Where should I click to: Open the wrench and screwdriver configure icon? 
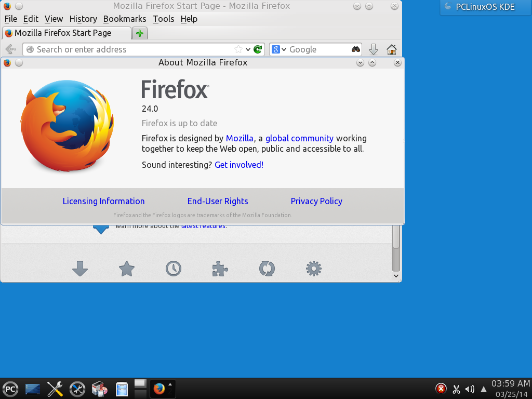[55, 389]
